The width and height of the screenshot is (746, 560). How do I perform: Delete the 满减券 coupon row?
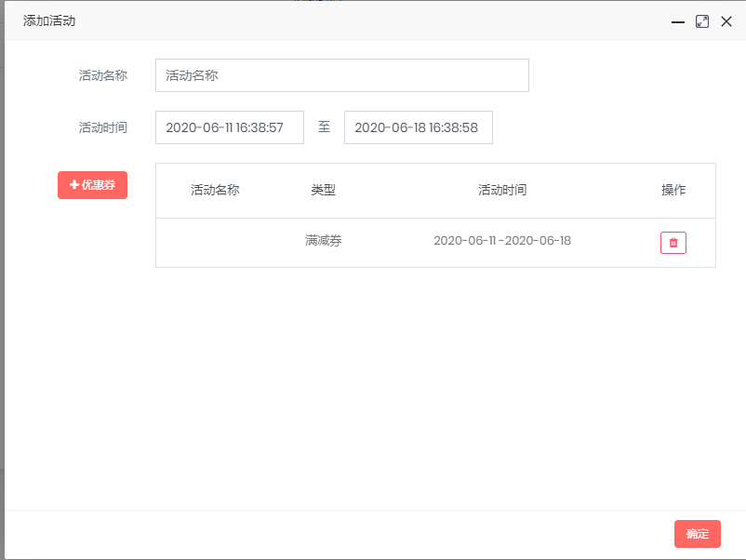pos(673,243)
